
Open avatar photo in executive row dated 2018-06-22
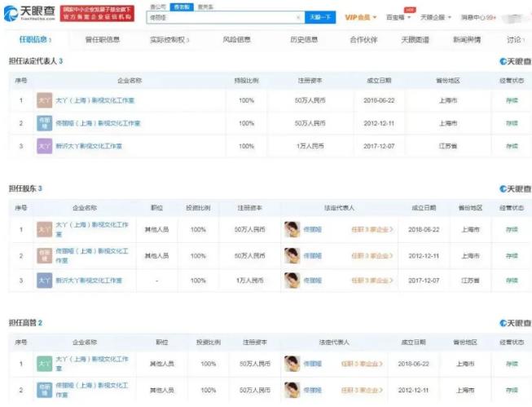pos(292,364)
